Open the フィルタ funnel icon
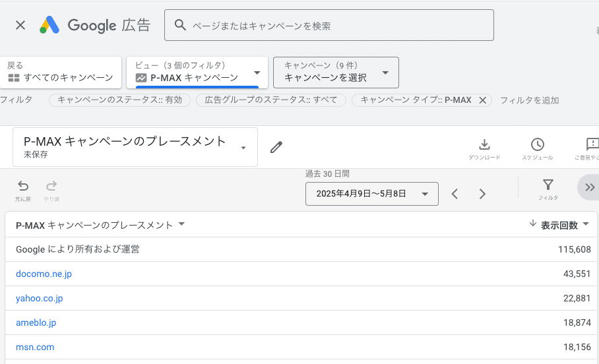 pos(548,185)
